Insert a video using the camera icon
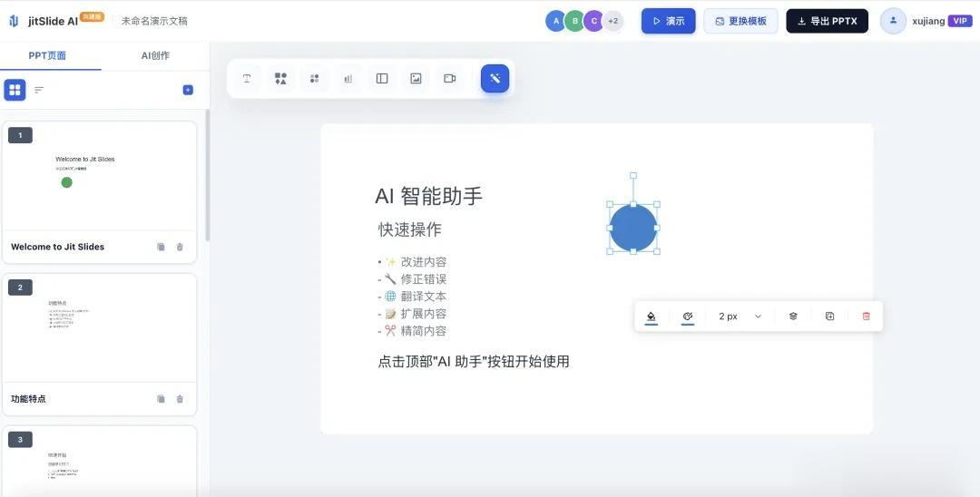980x497 pixels. point(449,79)
